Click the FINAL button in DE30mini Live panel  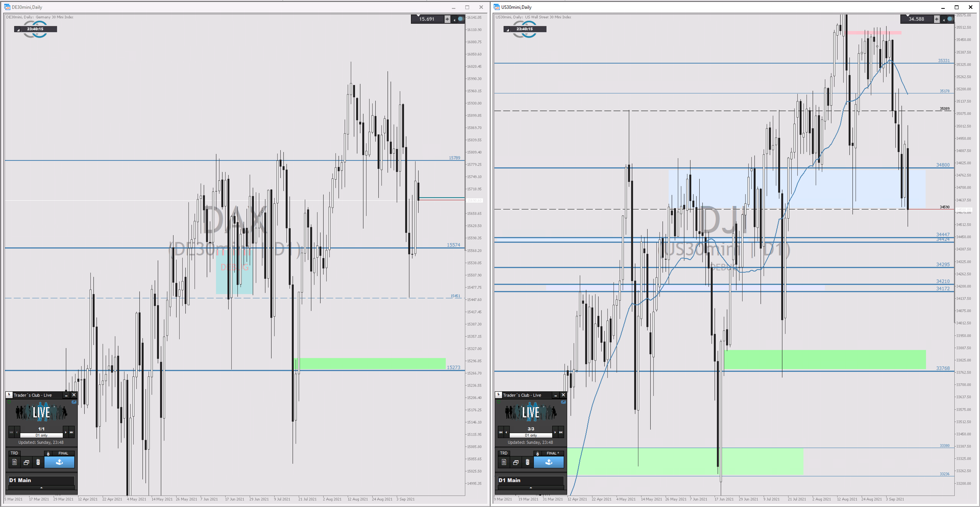point(63,453)
